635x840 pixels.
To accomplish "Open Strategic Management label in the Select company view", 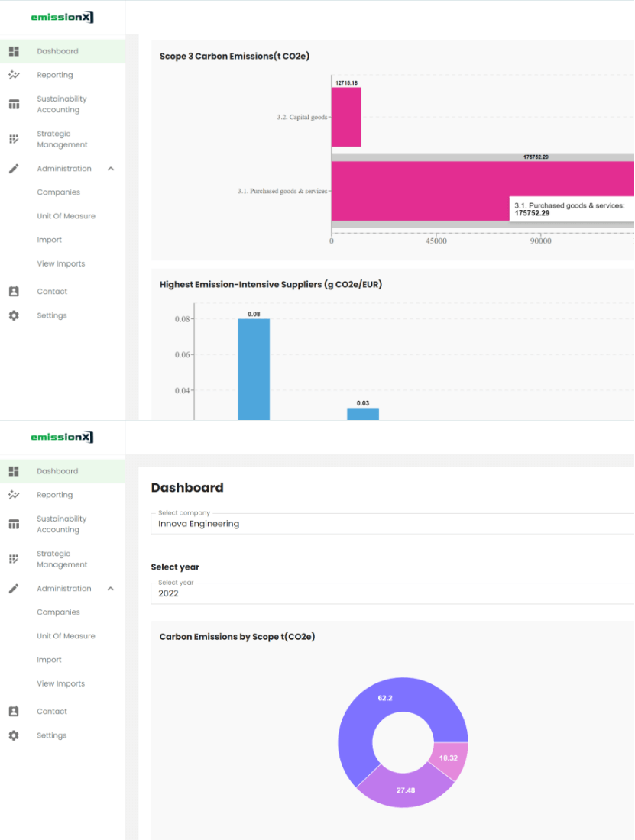I will point(62,559).
